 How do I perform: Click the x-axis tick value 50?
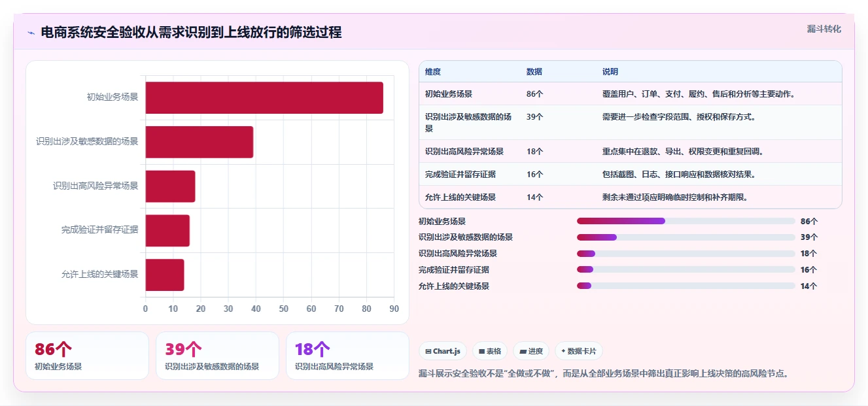[x=283, y=309]
